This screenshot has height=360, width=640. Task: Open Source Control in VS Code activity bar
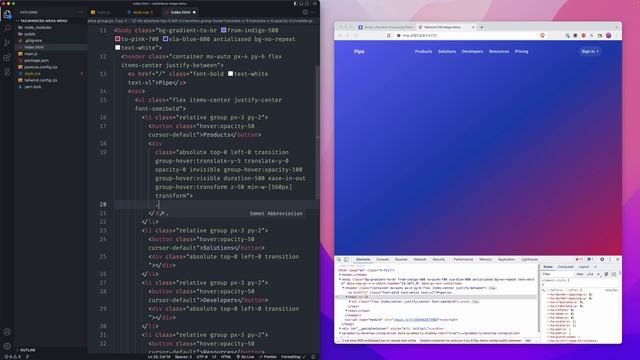(x=7, y=43)
